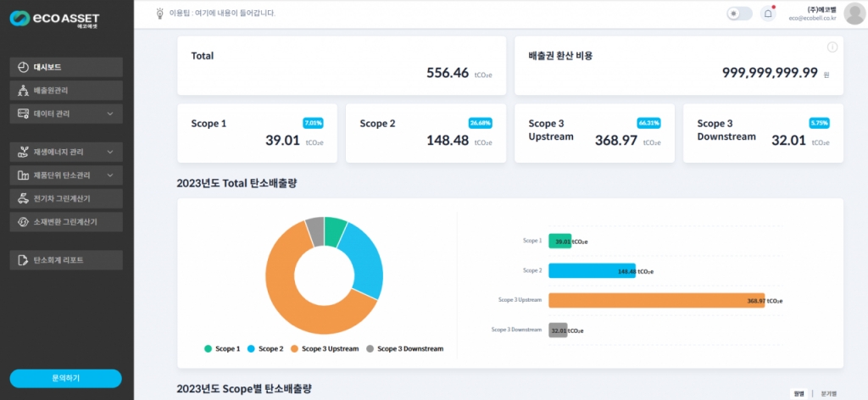Switch to the 분기별 tab
The width and height of the screenshot is (868, 400).
829,393
